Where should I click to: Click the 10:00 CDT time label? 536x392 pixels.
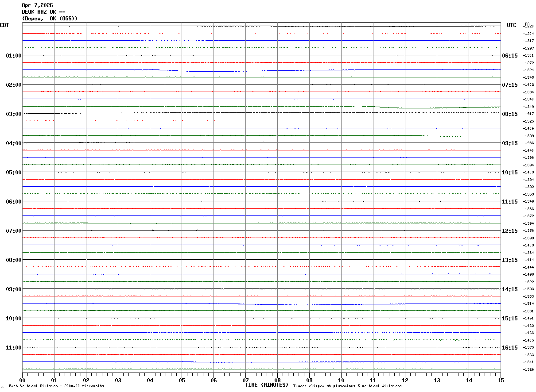pos(14,319)
